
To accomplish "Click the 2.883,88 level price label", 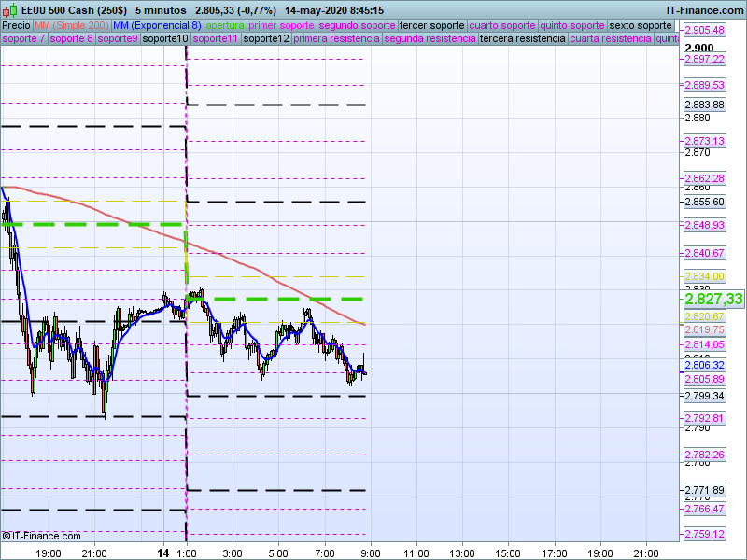I will pos(704,105).
